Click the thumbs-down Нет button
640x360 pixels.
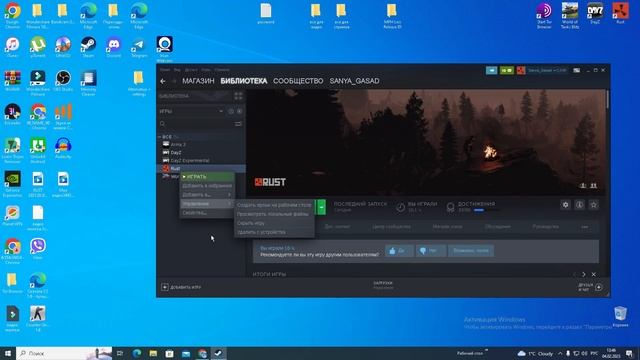tap(431, 251)
